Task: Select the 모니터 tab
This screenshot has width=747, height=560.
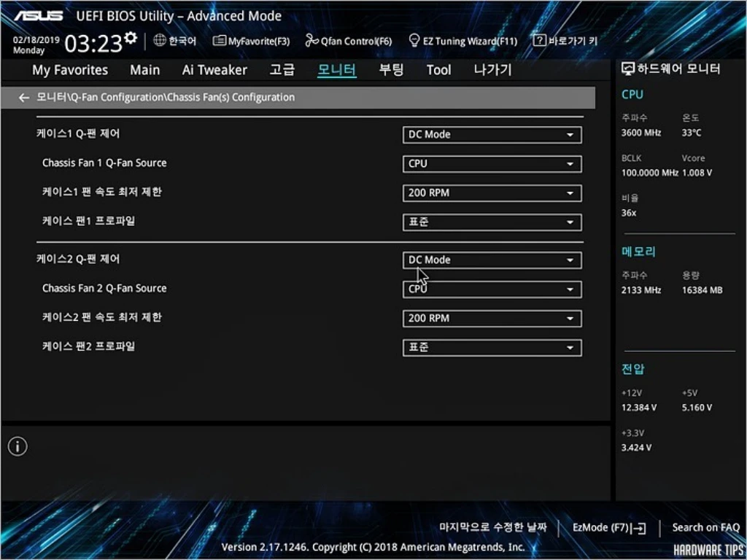Action: click(337, 70)
